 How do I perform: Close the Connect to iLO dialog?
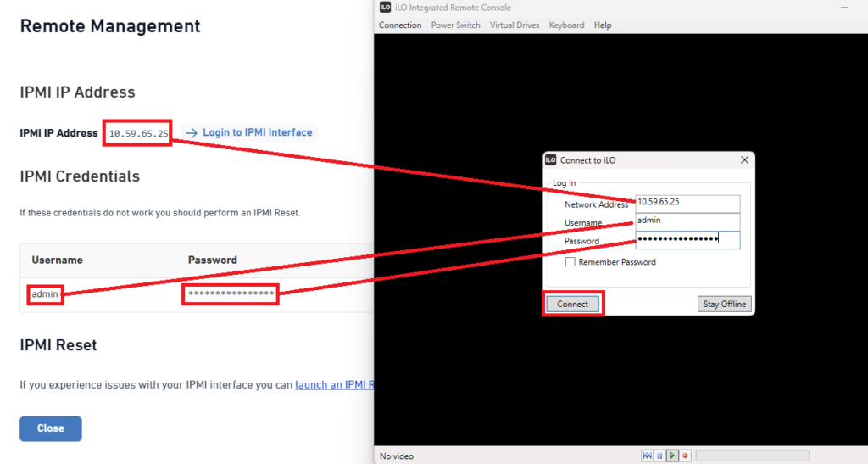coord(744,160)
